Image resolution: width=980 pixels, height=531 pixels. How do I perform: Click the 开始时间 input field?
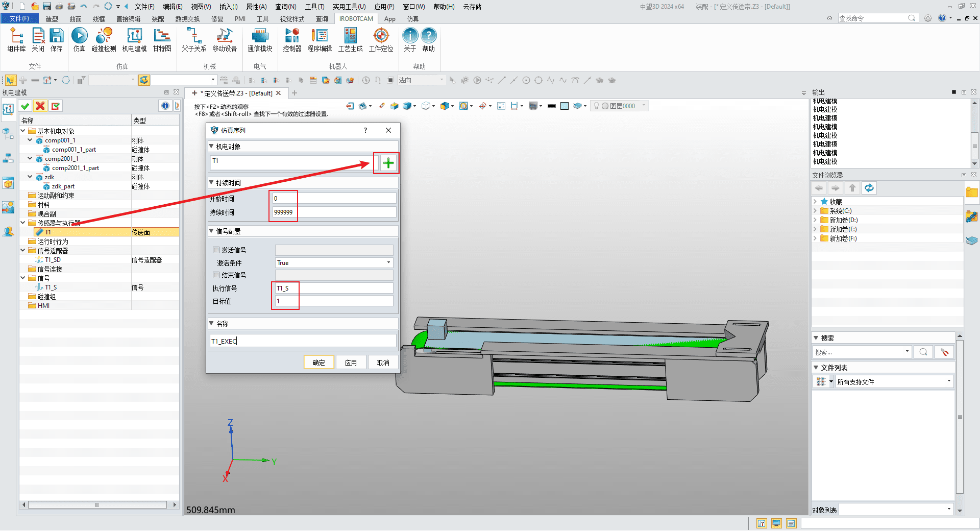pos(334,198)
